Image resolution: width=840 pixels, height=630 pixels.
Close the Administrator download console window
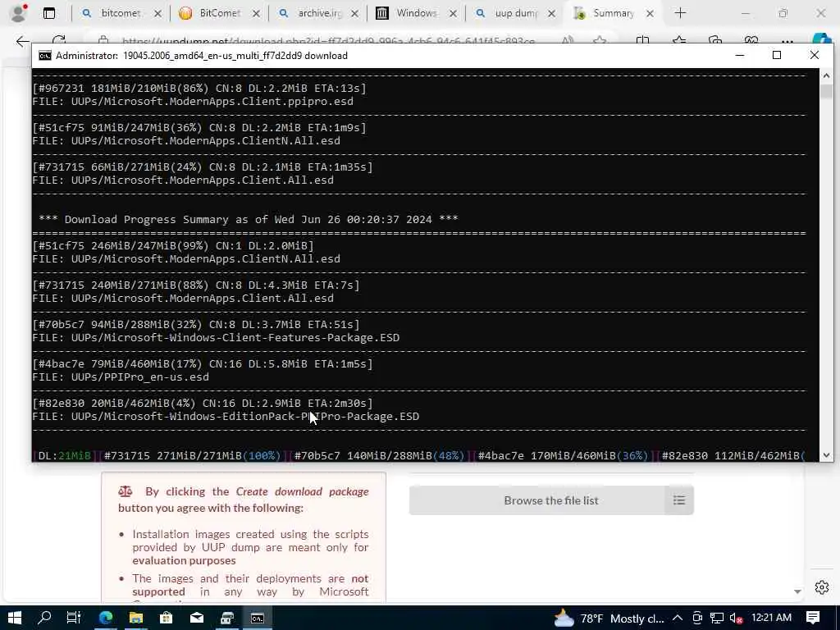(x=815, y=55)
